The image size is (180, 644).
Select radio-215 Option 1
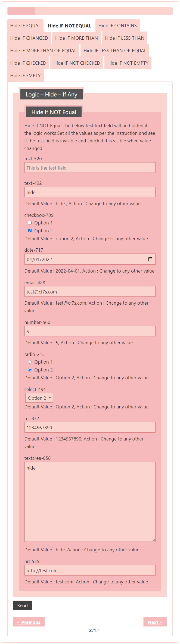(x=30, y=362)
